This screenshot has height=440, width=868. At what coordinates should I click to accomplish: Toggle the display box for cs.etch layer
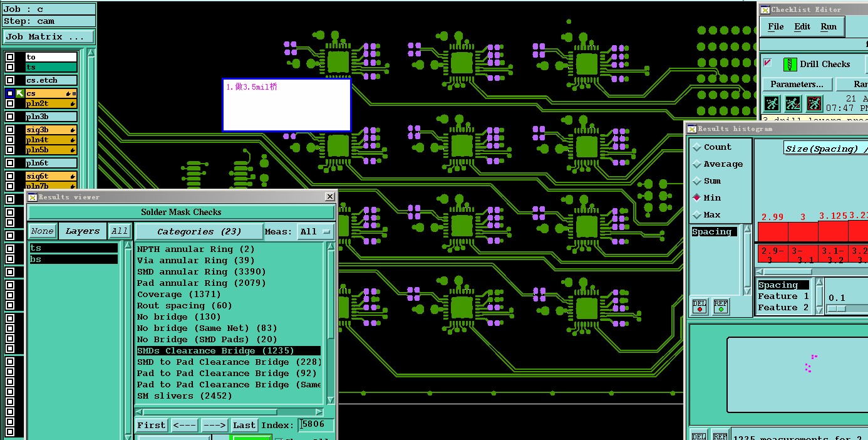point(10,80)
